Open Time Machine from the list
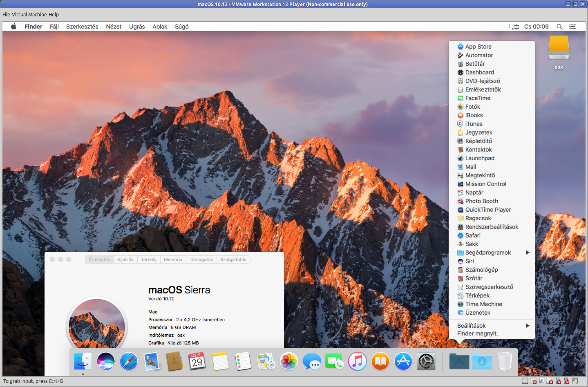 pyautogui.click(x=492, y=304)
